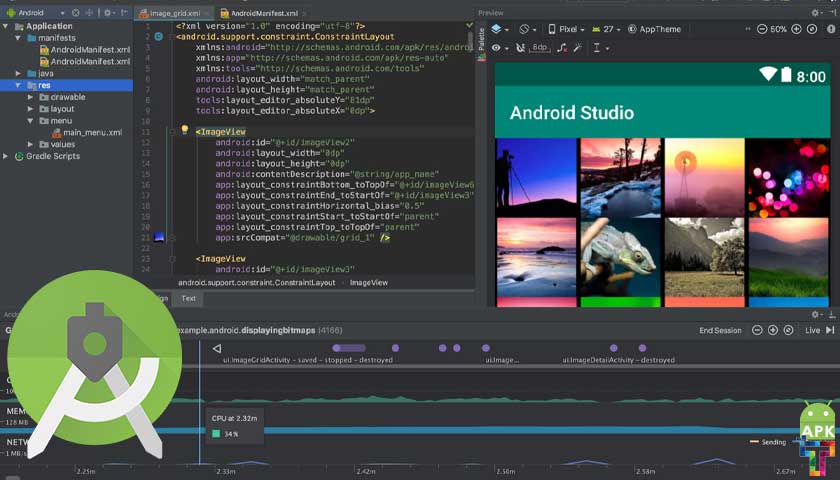The width and height of the screenshot is (840, 480).
Task: Select the chameleon image in preview
Action: coord(620,257)
